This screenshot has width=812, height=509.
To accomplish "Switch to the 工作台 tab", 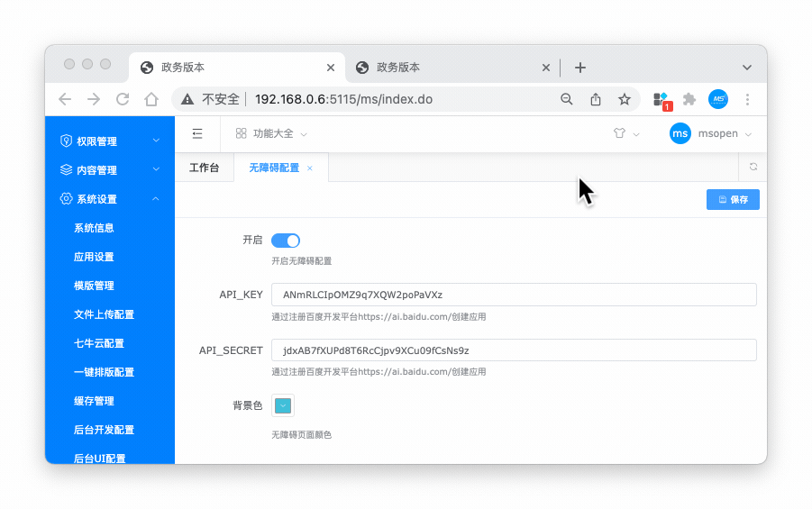I will click(x=204, y=168).
